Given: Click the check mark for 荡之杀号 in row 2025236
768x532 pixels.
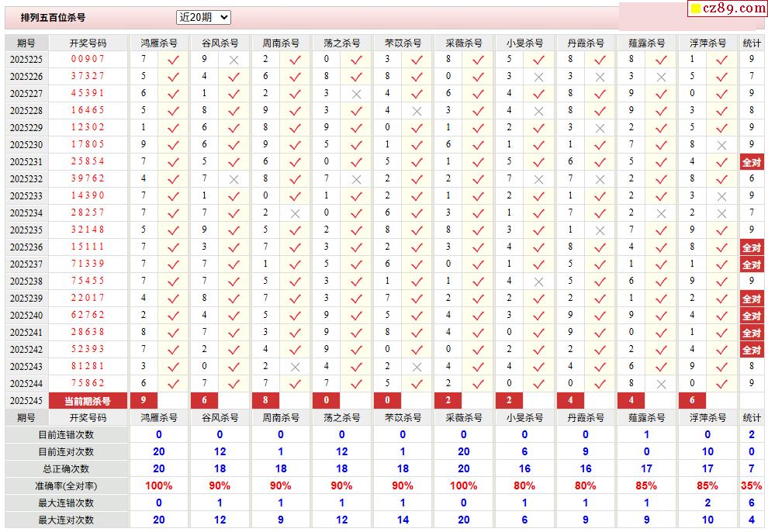Looking at the screenshot, I should [356, 248].
